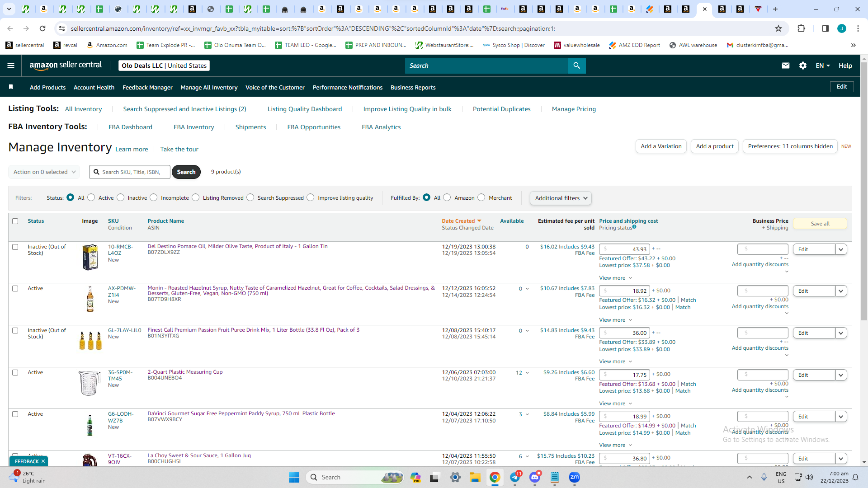The image size is (868, 488).
Task: Open Chrome side panel icon
Action: coord(825,28)
